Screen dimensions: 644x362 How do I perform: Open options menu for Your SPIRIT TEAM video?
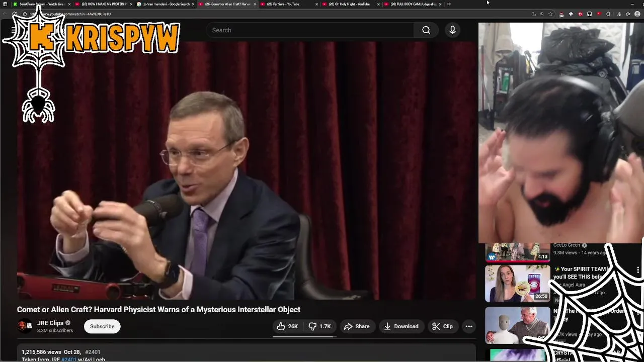click(638, 270)
